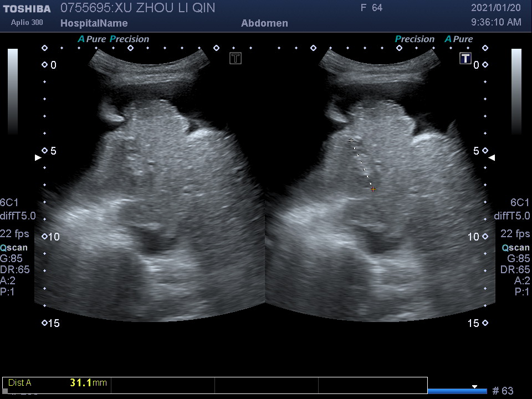Click the TOSHIBA logo
The height and width of the screenshot is (399, 532).
click(x=27, y=9)
